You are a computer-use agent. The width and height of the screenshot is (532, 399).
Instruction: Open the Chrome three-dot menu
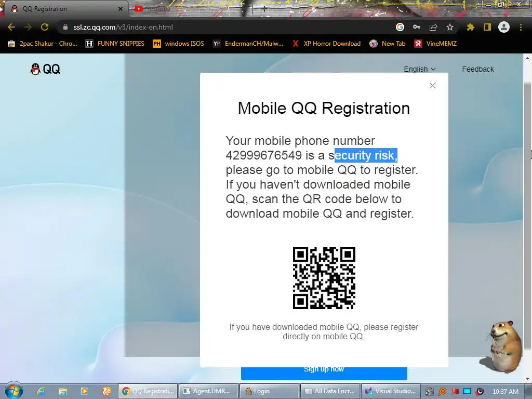521,27
